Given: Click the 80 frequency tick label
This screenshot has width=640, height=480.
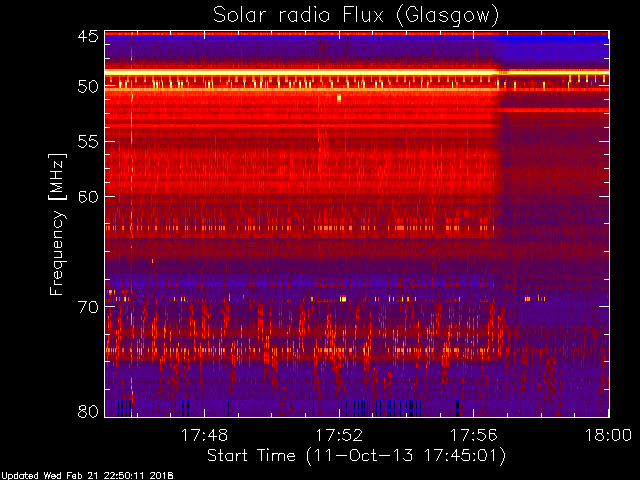Looking at the screenshot, I should [88, 411].
